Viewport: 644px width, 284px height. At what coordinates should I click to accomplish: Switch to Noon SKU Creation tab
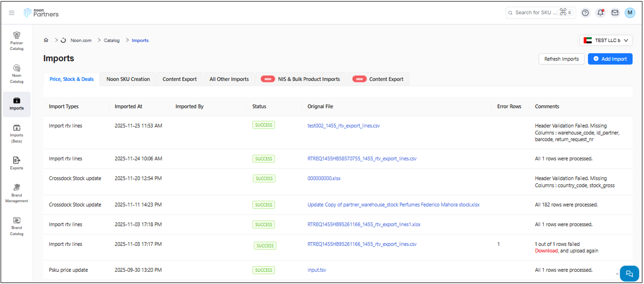(x=128, y=79)
